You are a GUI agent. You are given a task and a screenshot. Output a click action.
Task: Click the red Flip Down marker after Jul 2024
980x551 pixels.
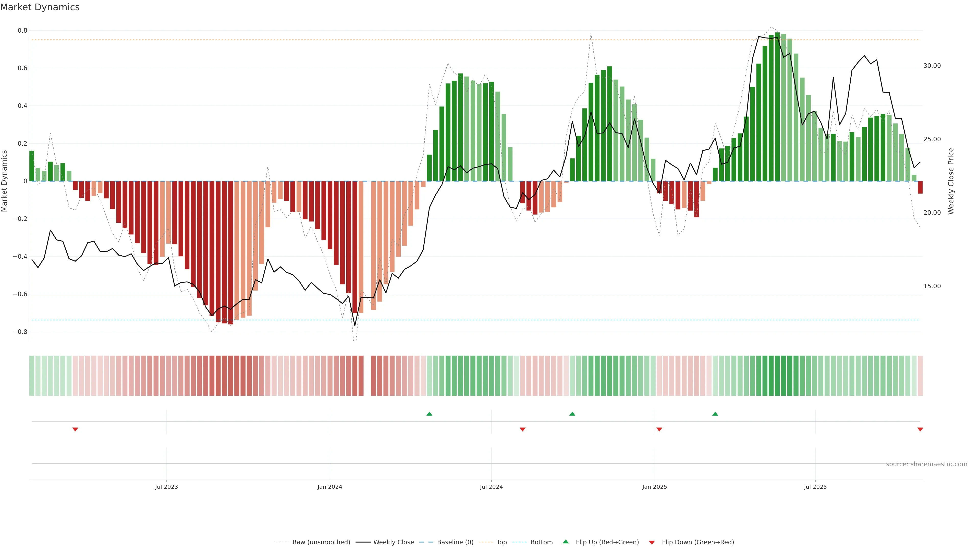(x=522, y=429)
